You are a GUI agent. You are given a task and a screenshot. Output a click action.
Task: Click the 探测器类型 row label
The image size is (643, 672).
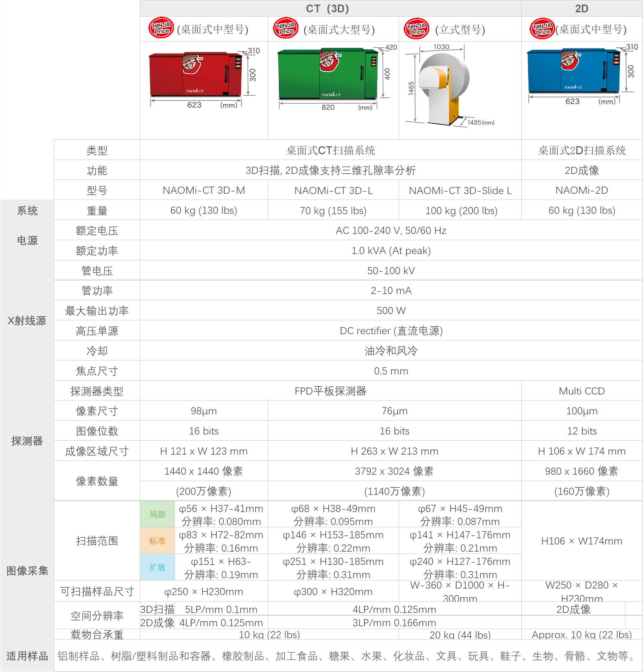[x=97, y=391]
